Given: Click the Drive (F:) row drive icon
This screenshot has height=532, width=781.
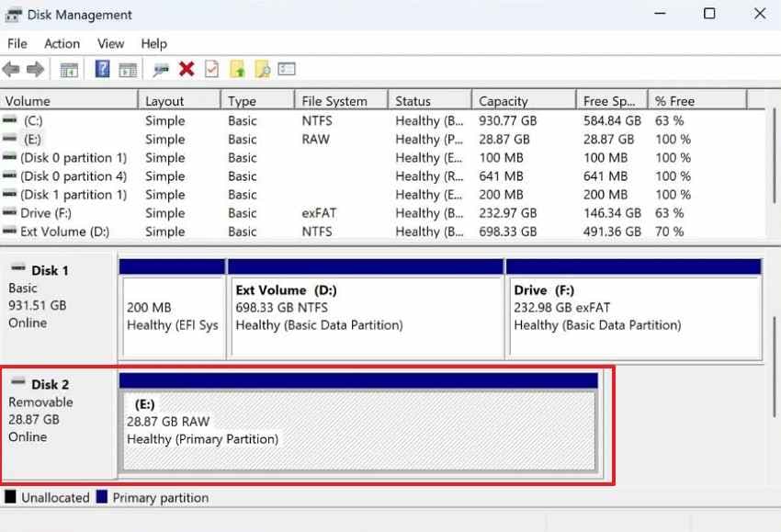Looking at the screenshot, I should coord(10,212).
